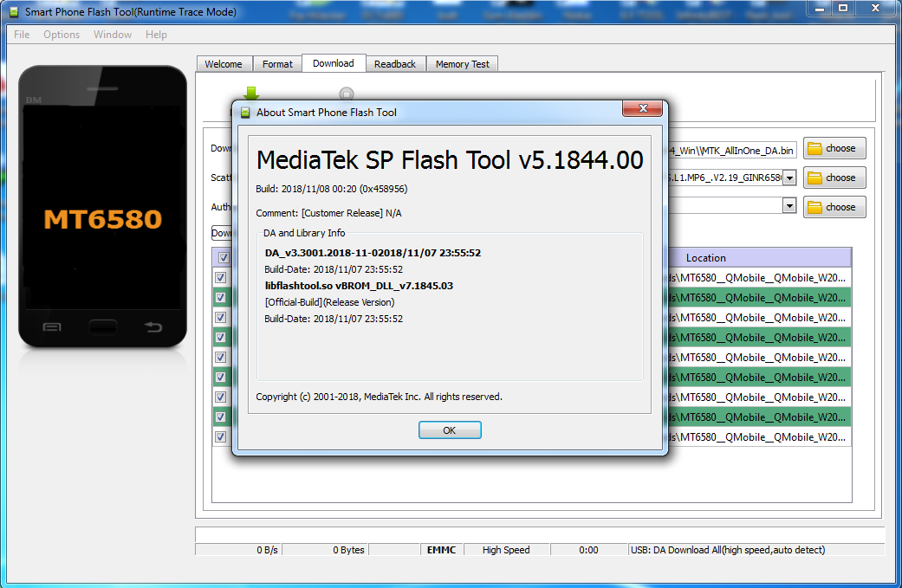Minimize the Smart Phone Flash Tool window

[x=820, y=8]
